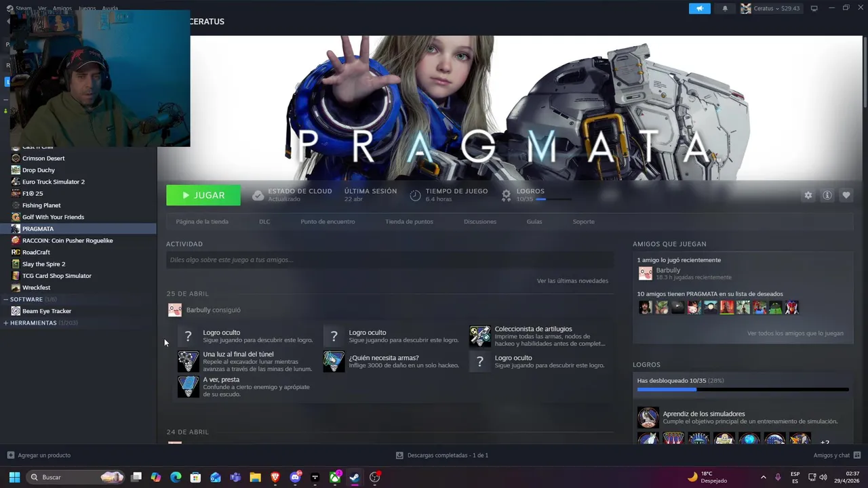This screenshot has height=488, width=868.
Task: Open Punto de encuentro tab
Action: [x=328, y=222]
